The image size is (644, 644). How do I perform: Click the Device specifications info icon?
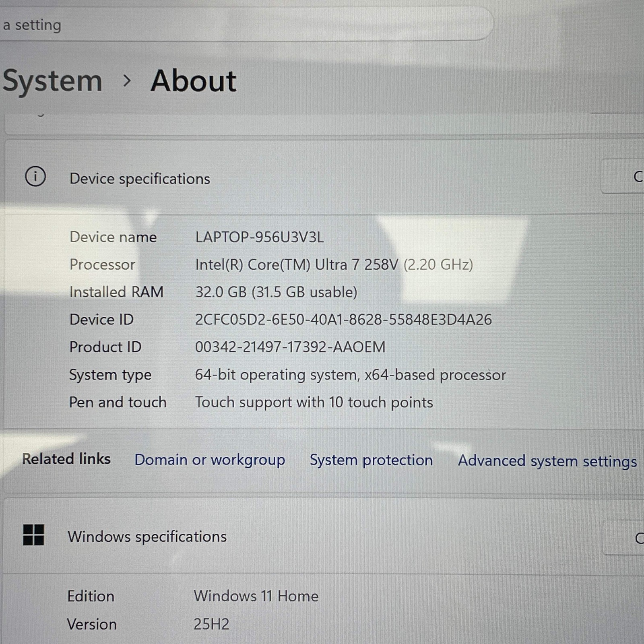tap(35, 176)
